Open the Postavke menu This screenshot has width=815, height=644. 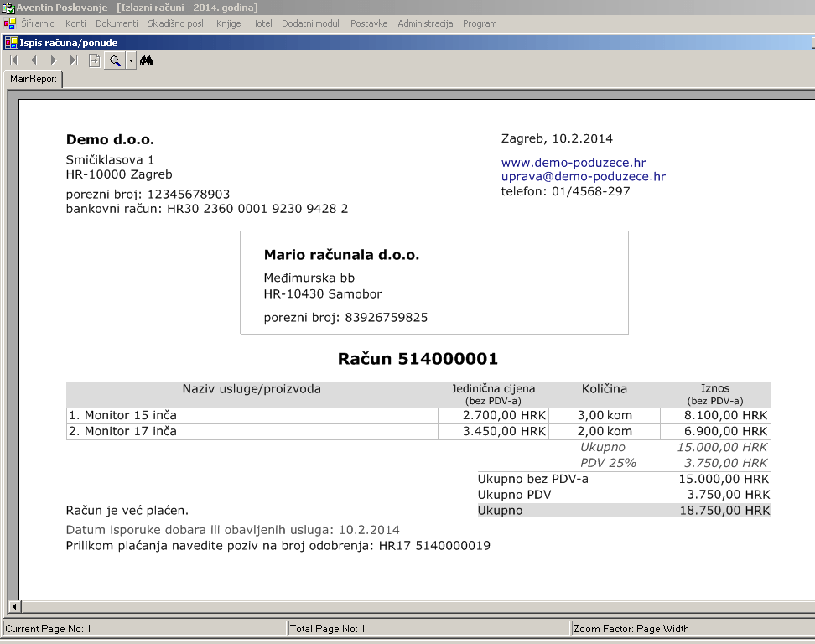pyautogui.click(x=369, y=23)
